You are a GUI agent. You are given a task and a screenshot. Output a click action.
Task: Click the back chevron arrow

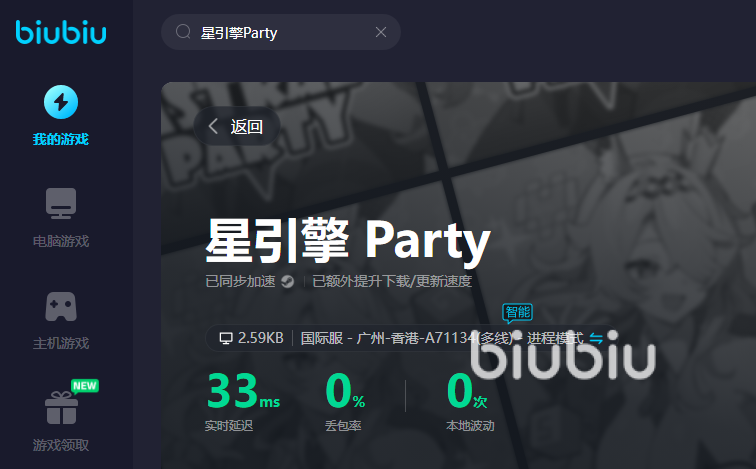213,126
